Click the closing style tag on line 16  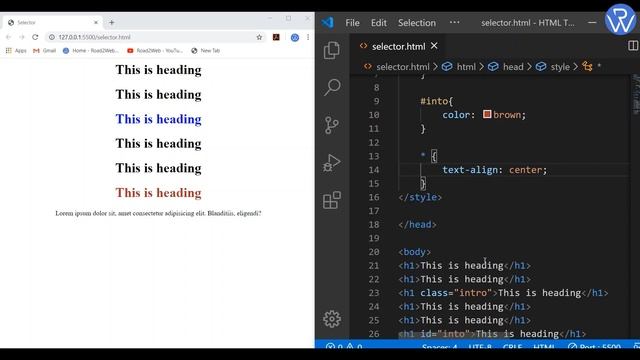coord(420,197)
